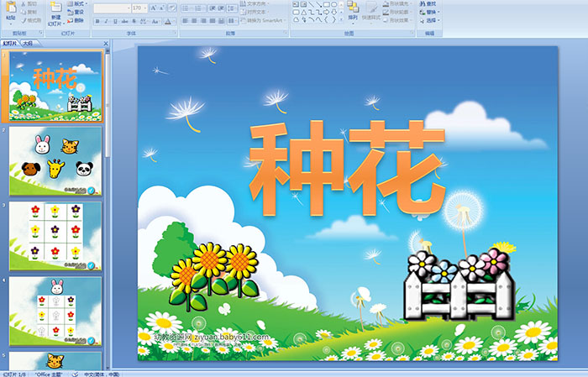The width and height of the screenshot is (588, 377).
Task: Open the Change Case (Aa) dropdown
Action: point(155,21)
